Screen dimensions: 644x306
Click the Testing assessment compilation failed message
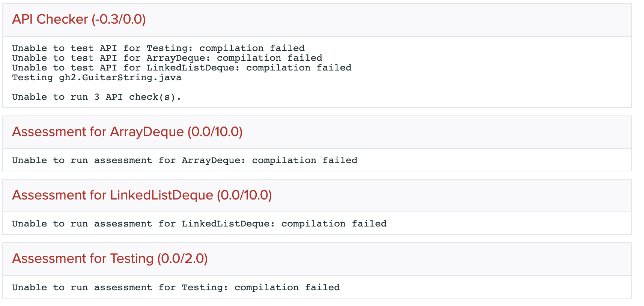click(176, 287)
